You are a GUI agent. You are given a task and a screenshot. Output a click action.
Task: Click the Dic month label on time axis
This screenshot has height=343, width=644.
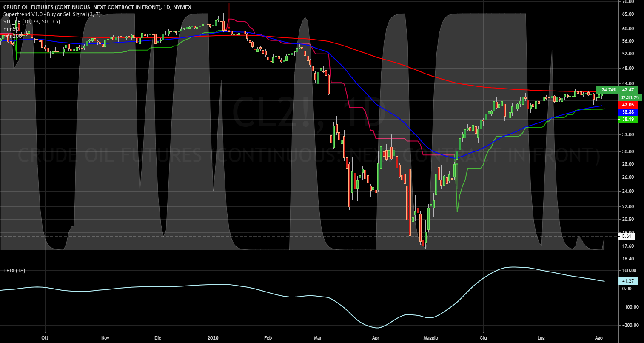tap(157, 339)
